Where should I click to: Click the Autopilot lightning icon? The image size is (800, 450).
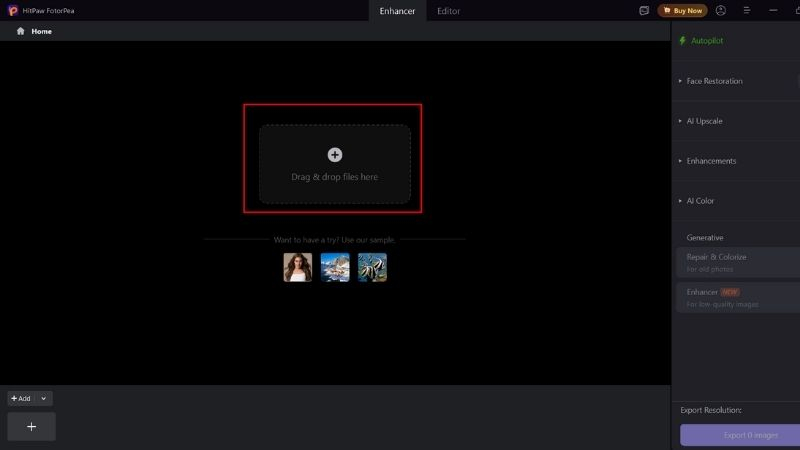click(x=682, y=41)
